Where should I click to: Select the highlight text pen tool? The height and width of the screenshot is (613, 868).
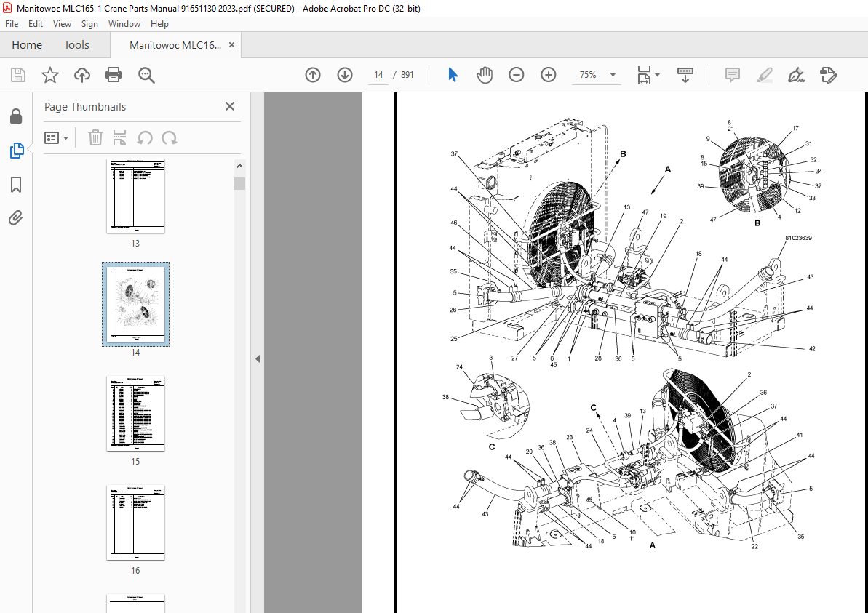click(x=765, y=75)
